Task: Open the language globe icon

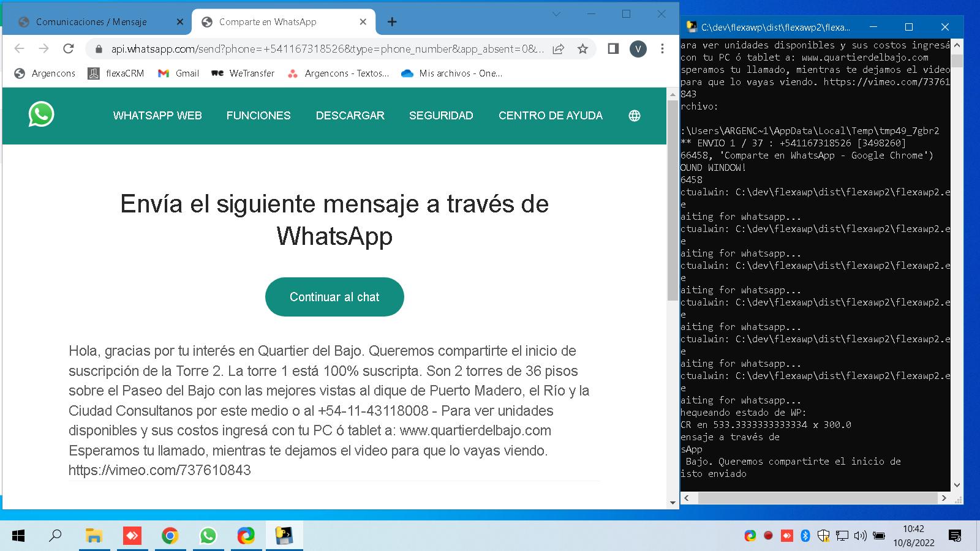Action: click(635, 116)
